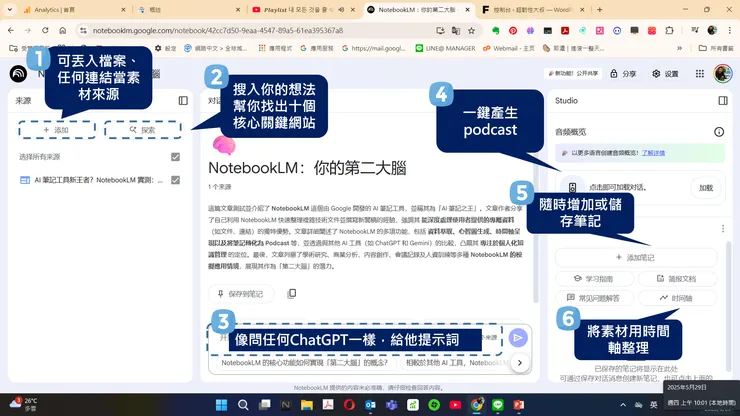Follow the 了解详情 link
This screenshot has height=416, width=740.
(653, 153)
